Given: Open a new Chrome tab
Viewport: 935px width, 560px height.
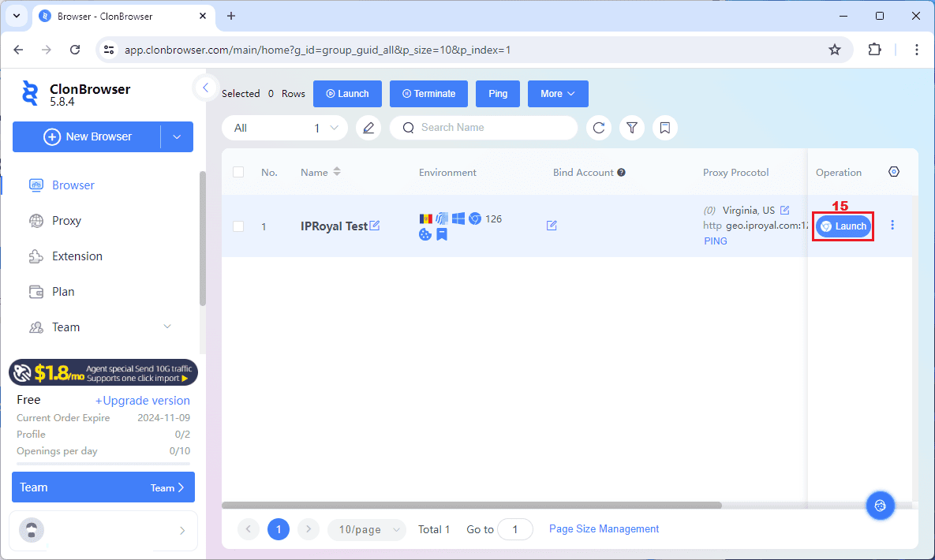Looking at the screenshot, I should pyautogui.click(x=230, y=16).
